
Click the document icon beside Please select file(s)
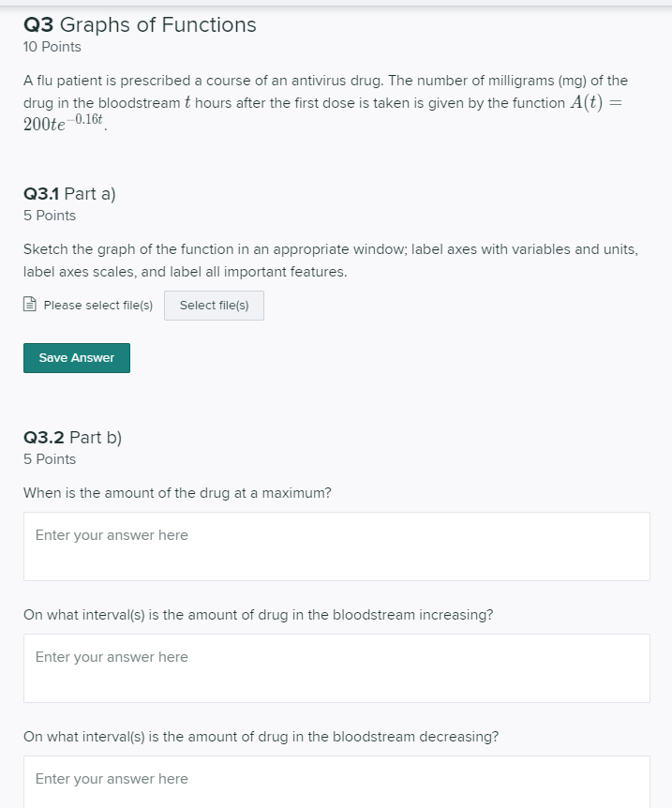[x=29, y=305]
